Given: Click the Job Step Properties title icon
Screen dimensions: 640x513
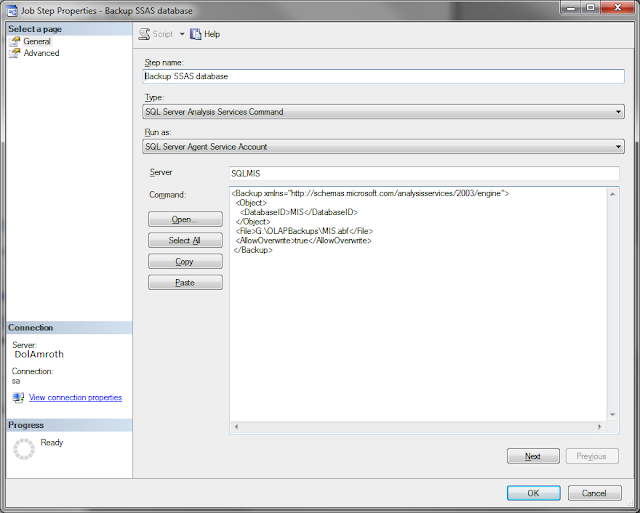Looking at the screenshot, I should click(x=12, y=11).
